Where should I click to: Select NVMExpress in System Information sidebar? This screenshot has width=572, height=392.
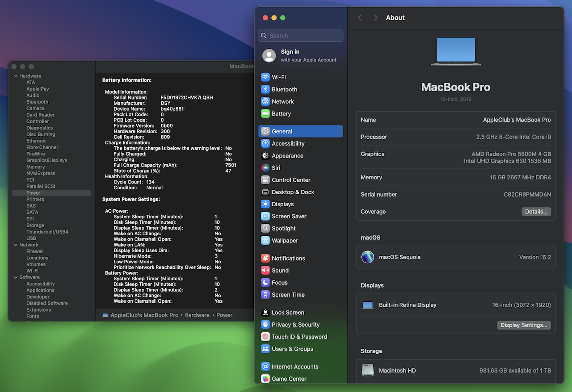tap(41, 173)
